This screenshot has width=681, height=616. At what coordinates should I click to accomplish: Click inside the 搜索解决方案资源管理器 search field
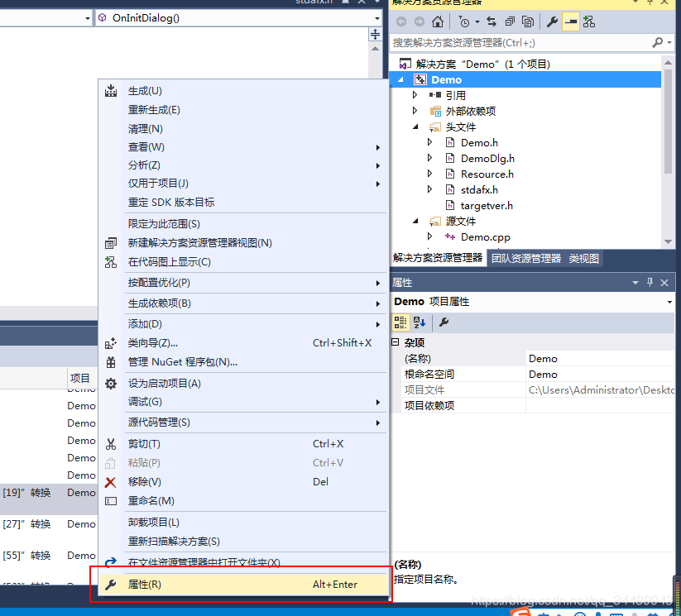(496, 42)
